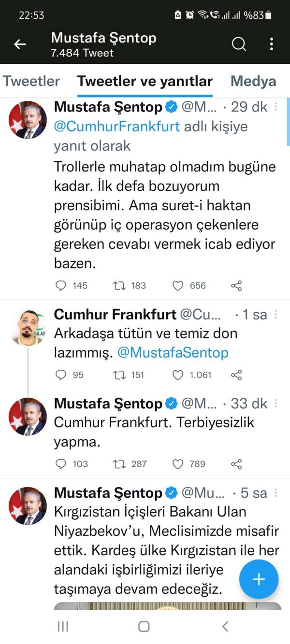Open the @MustafaSentop mention link
The width and height of the screenshot is (290, 644).
[173, 352]
